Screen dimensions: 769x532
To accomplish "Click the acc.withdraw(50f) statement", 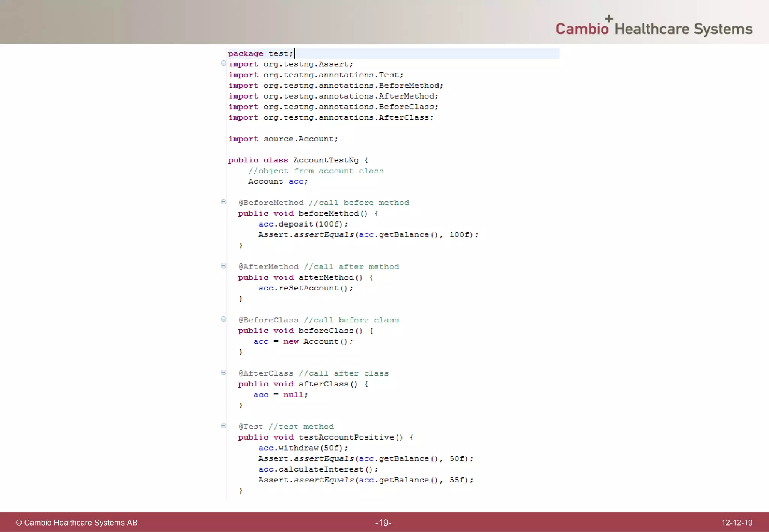I will (x=303, y=448).
